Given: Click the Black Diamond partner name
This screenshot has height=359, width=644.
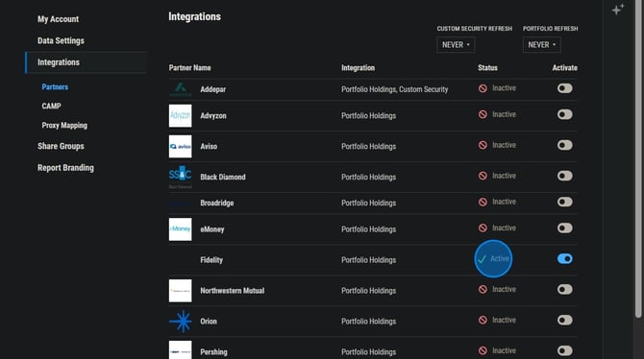Looking at the screenshot, I should click(x=223, y=178).
